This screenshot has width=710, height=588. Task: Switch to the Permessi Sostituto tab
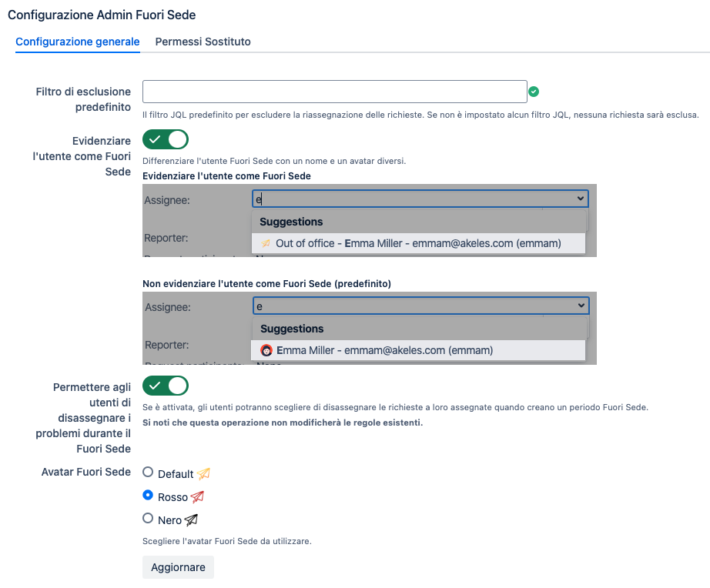coord(203,42)
